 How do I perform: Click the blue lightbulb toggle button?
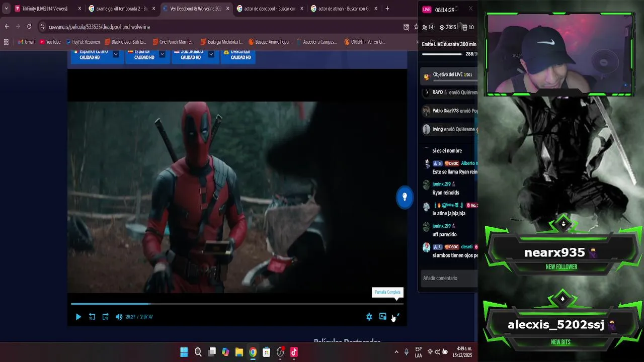pos(405,197)
